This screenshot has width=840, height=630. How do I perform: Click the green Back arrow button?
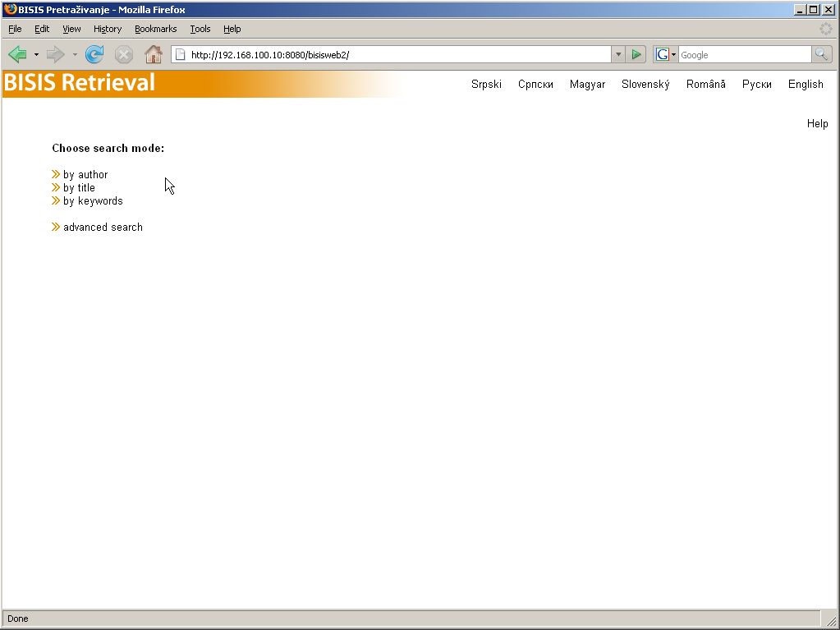pos(17,55)
